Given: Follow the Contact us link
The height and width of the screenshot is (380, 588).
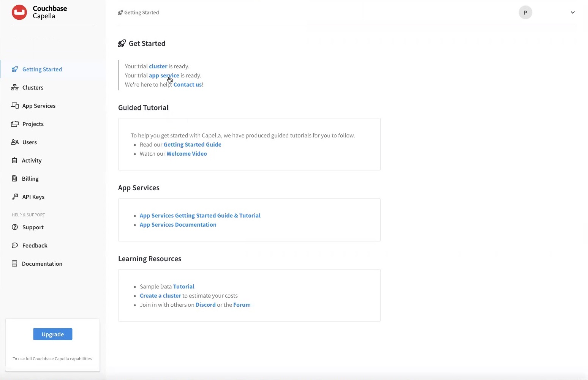Looking at the screenshot, I should click(x=188, y=85).
